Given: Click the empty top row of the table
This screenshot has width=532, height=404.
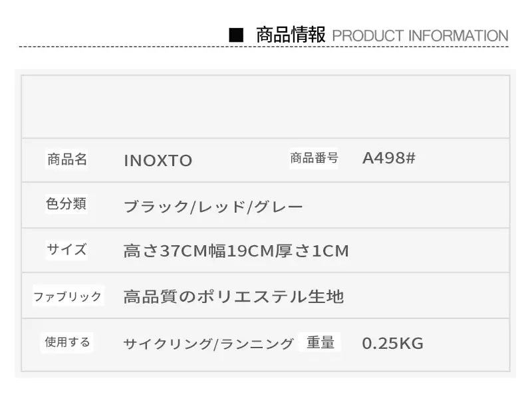Looking at the screenshot, I should [266, 106].
